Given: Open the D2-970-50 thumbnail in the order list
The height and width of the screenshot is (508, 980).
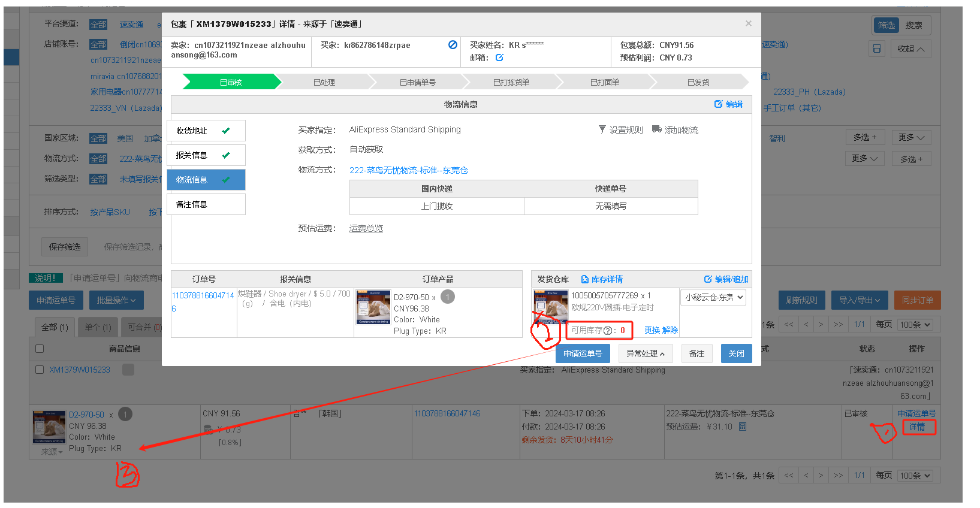Looking at the screenshot, I should 49,427.
